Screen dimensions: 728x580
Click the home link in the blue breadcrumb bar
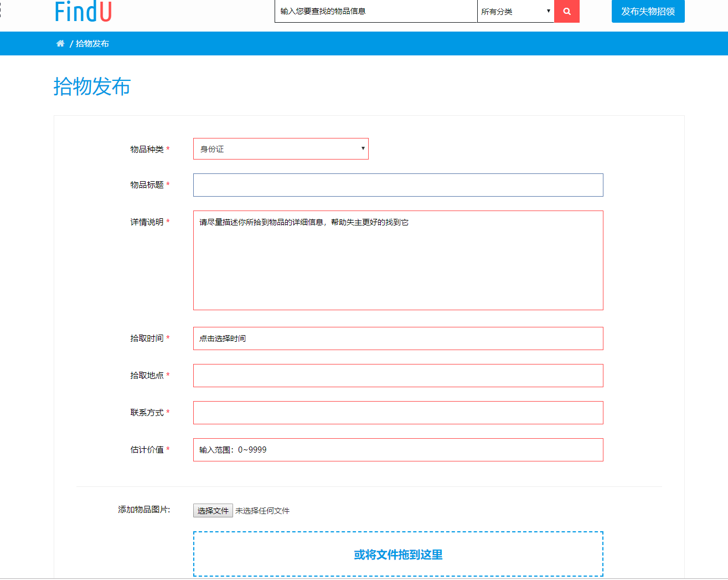60,43
